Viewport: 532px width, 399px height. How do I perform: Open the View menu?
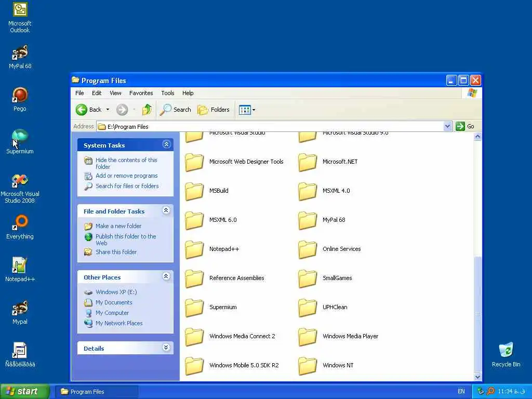115,93
